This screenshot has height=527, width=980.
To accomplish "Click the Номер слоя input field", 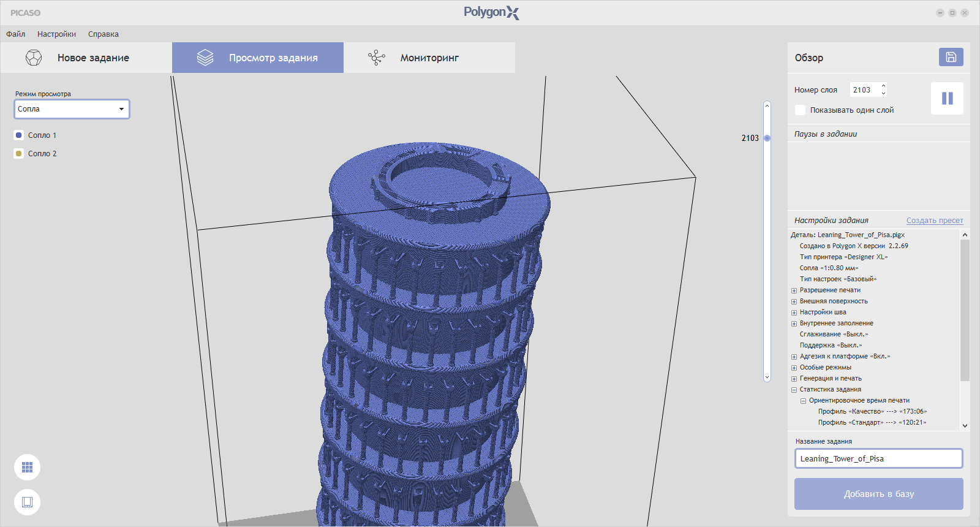I will pos(864,90).
